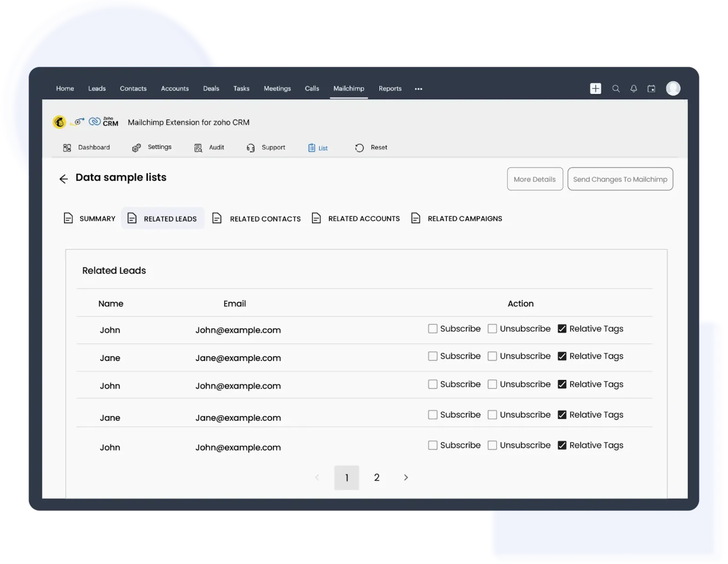The width and height of the screenshot is (728, 564).
Task: Click the Zoho CRM logo
Action: point(104,122)
